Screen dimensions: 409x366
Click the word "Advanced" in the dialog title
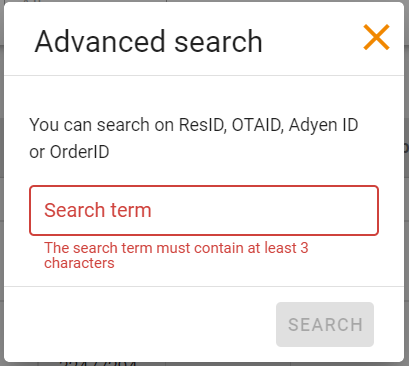tap(100, 42)
